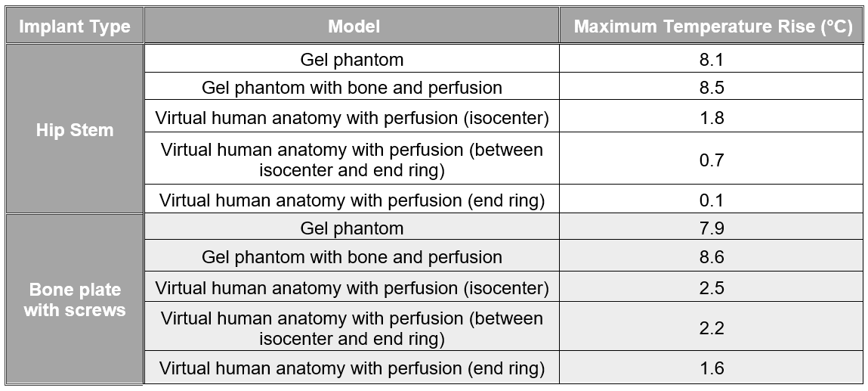Click the Model column header

pos(354,27)
